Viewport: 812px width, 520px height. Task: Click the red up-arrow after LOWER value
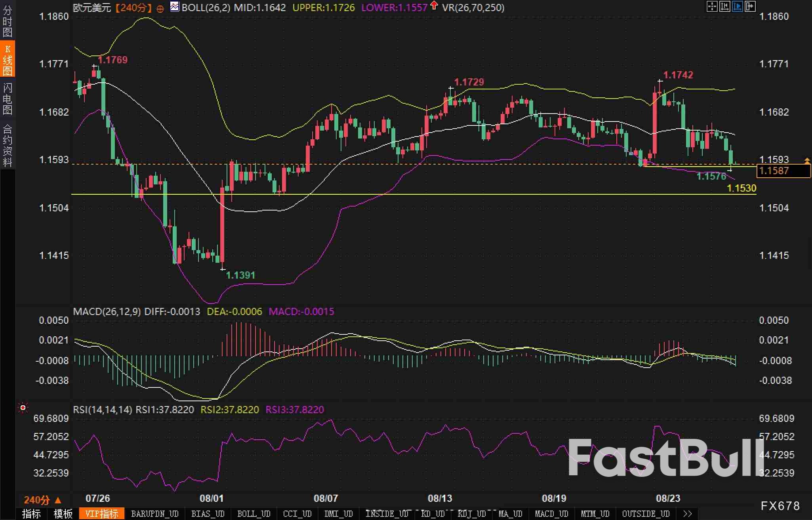click(434, 6)
